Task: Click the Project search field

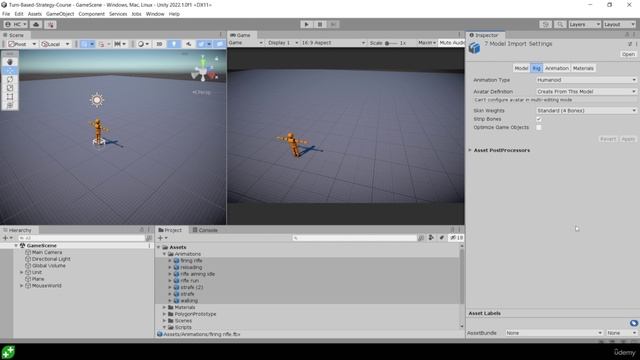Action: 355,238
